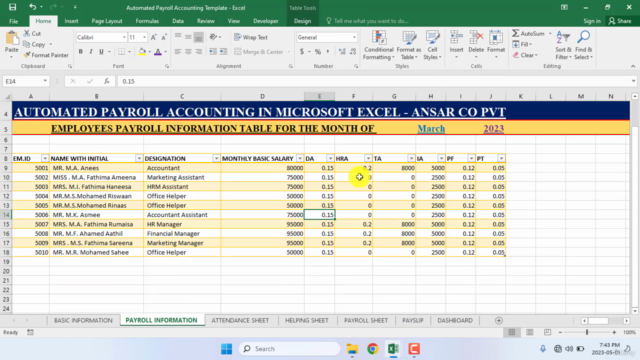The width and height of the screenshot is (640, 360).
Task: Click the zoom slider handle
Action: [587, 332]
